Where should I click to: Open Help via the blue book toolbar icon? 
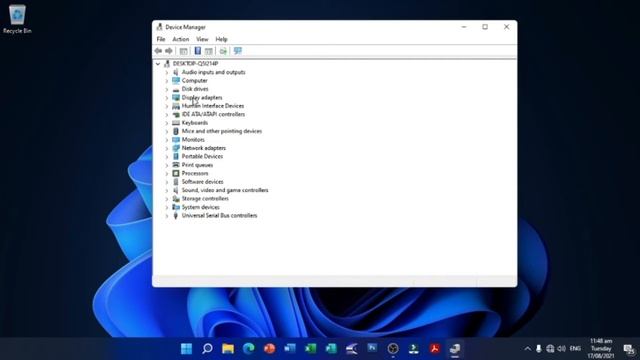tap(198, 51)
